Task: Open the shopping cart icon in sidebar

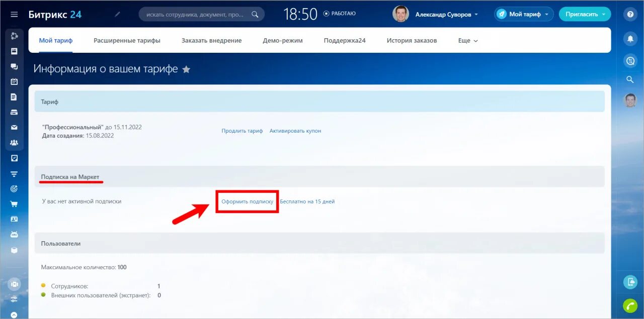Action: click(14, 204)
